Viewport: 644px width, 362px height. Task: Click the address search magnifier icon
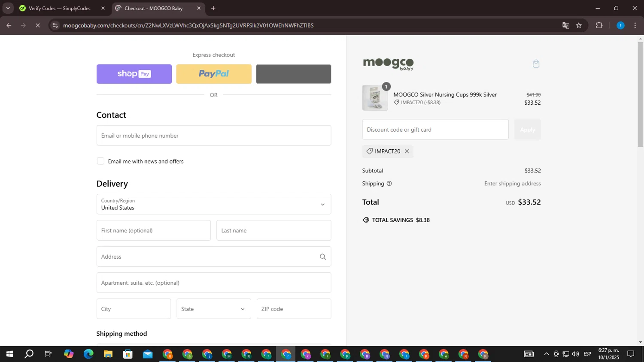[x=323, y=256]
